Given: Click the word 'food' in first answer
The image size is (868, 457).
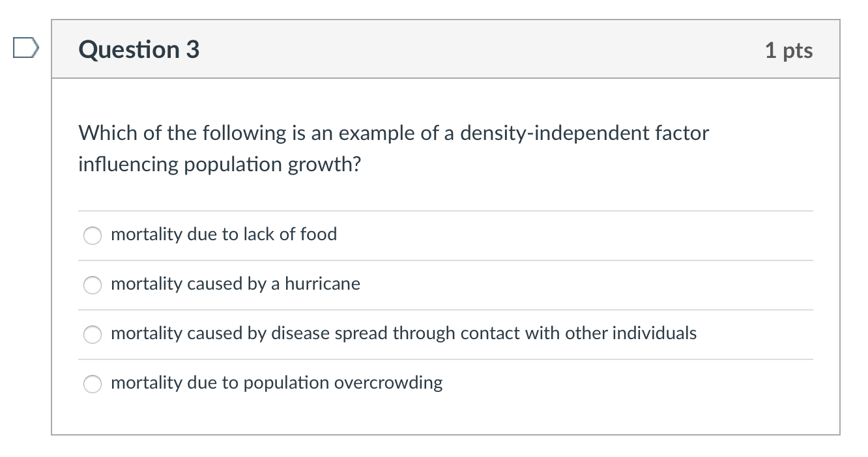Looking at the screenshot, I should [318, 234].
